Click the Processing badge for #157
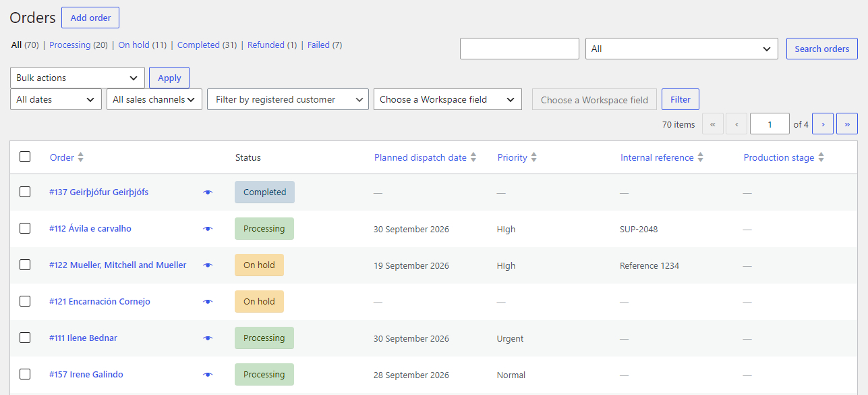The image size is (868, 395). [x=264, y=375]
